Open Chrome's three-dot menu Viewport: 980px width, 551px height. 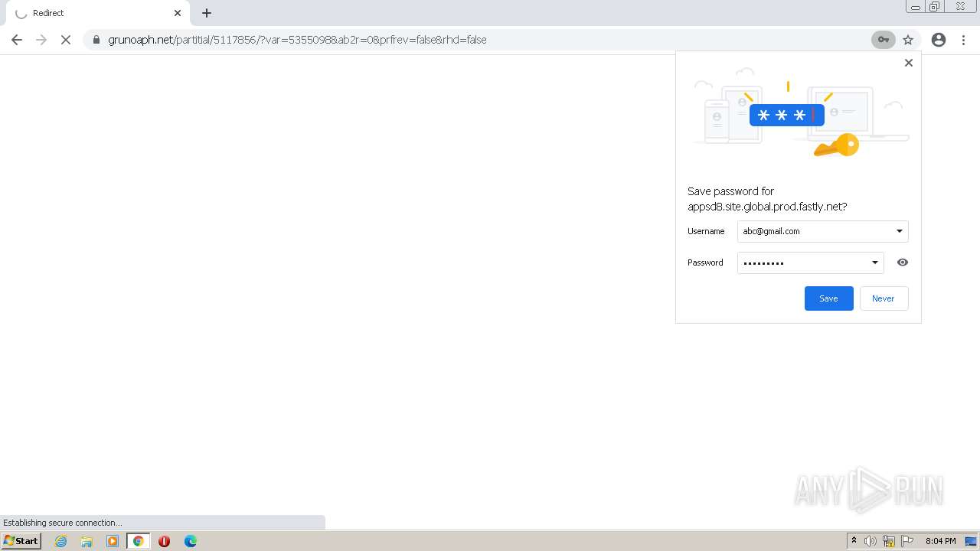pyautogui.click(x=964, y=40)
